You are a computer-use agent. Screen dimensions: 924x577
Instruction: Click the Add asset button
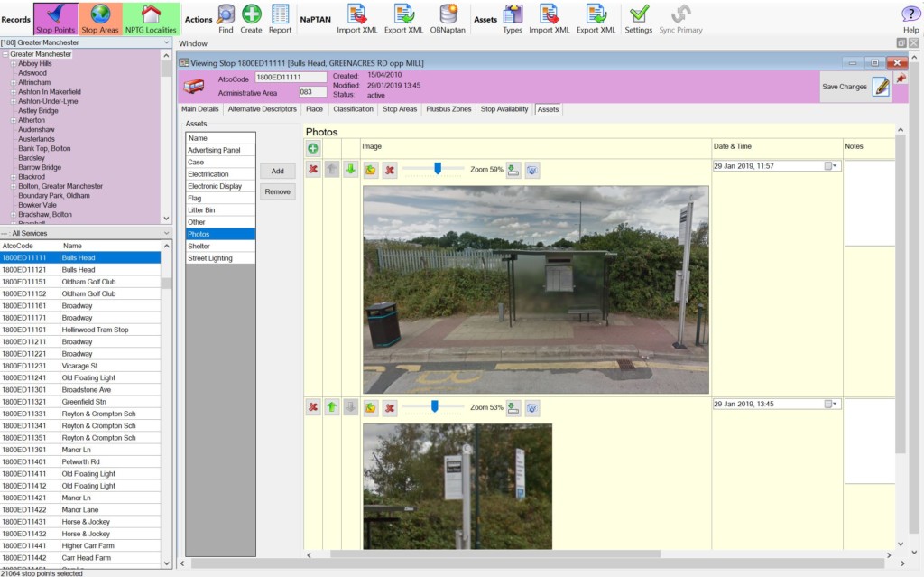(x=277, y=171)
